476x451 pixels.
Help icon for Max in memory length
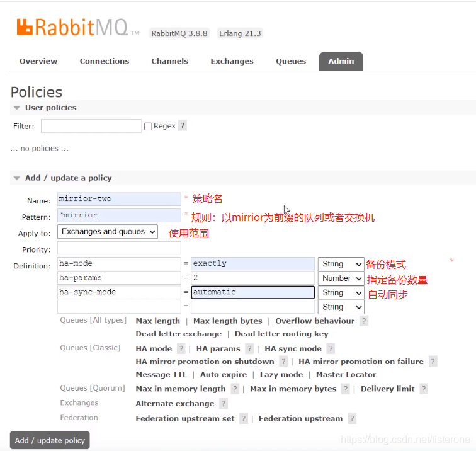[x=235, y=389]
